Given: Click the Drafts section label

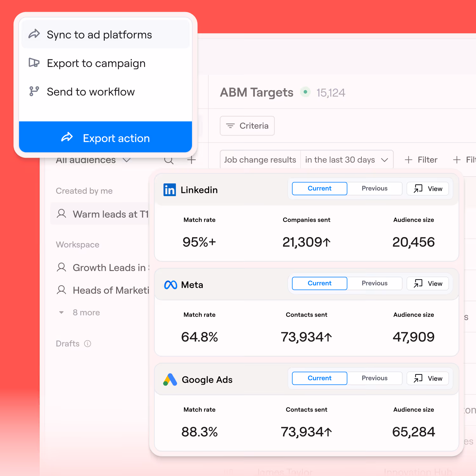Looking at the screenshot, I should (68, 344).
